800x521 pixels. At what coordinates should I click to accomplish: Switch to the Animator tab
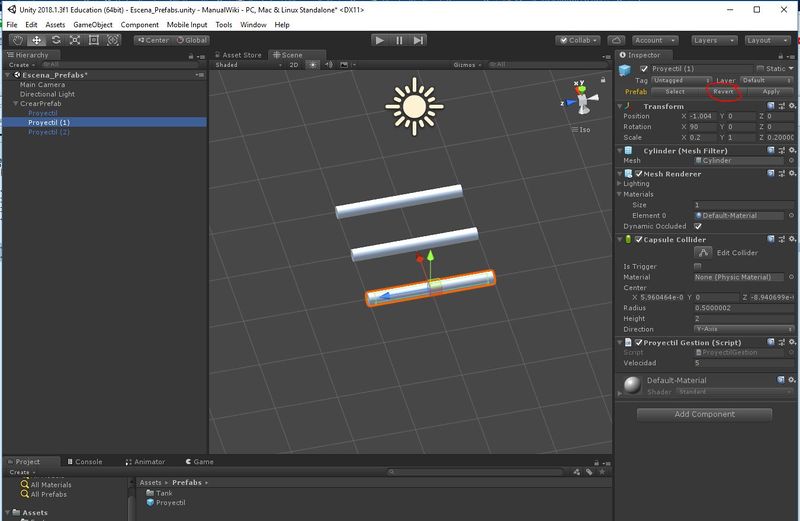click(x=145, y=462)
